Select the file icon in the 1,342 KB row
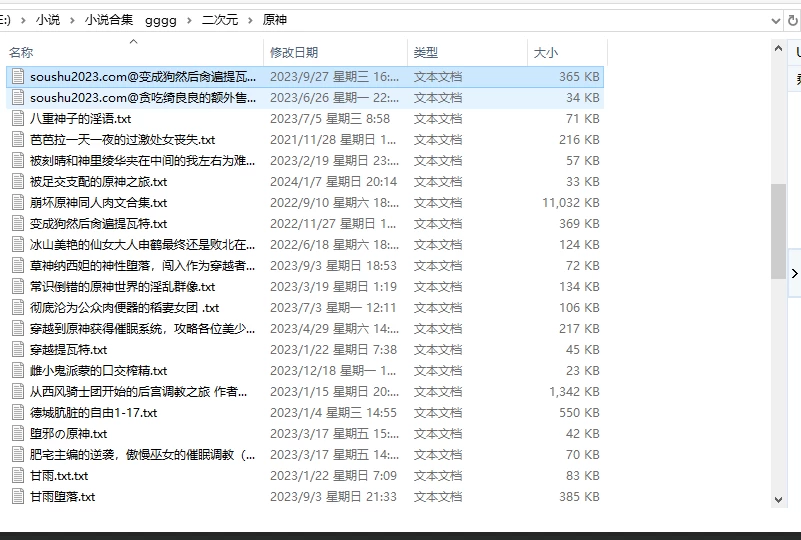801x540 pixels. [18, 391]
